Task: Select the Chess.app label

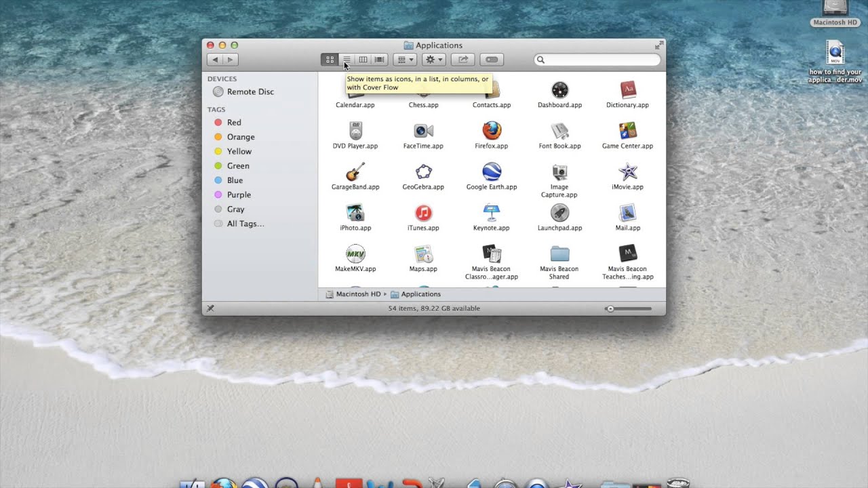Action: [423, 105]
